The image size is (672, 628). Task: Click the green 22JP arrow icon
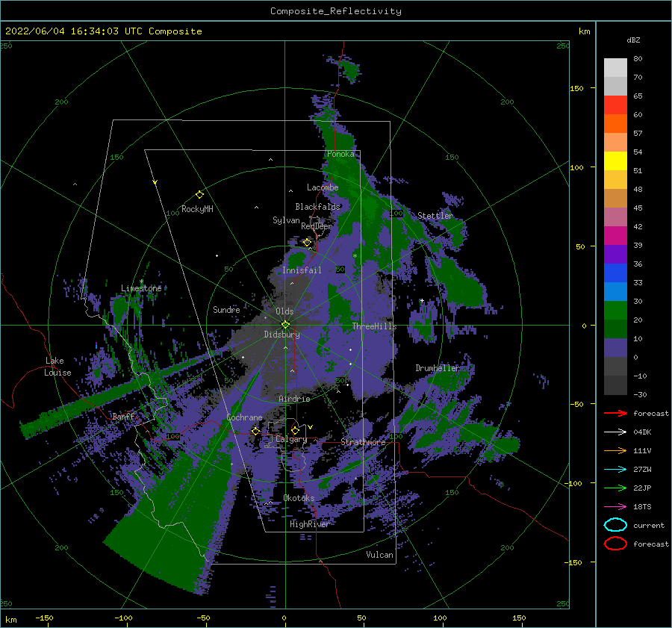(615, 488)
